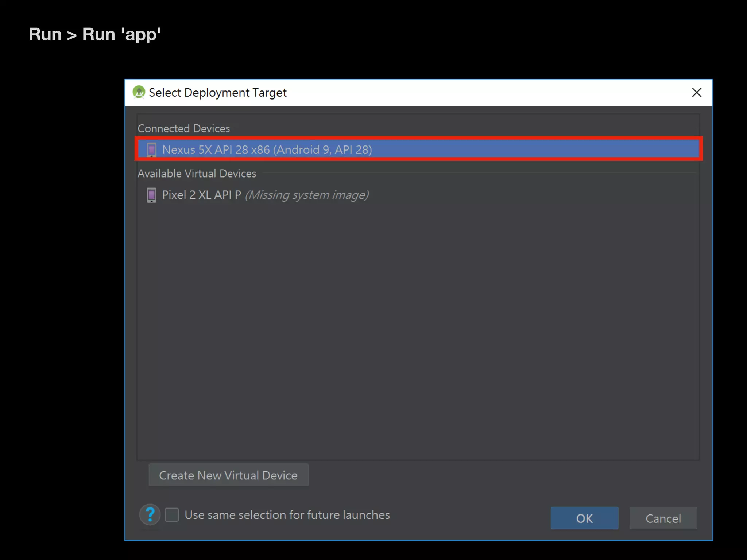This screenshot has width=747, height=560.
Task: Click the Connected Devices section header
Action: [183, 128]
